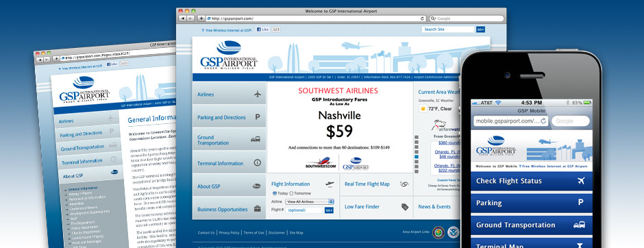Click the airfarewatchdog logo in the sidebar

[445, 125]
